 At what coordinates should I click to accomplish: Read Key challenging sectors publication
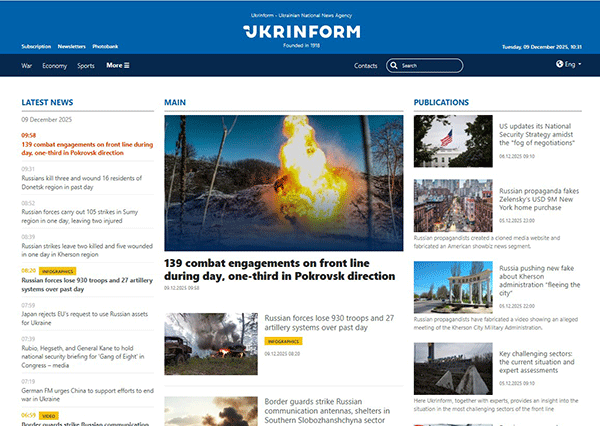click(536, 362)
